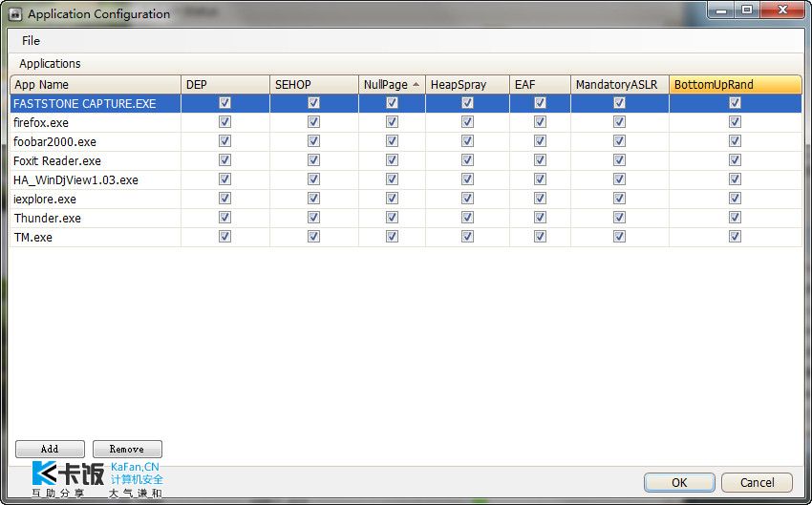
Task: Toggle MandatoryASLR for TM.exe
Action: (x=619, y=237)
